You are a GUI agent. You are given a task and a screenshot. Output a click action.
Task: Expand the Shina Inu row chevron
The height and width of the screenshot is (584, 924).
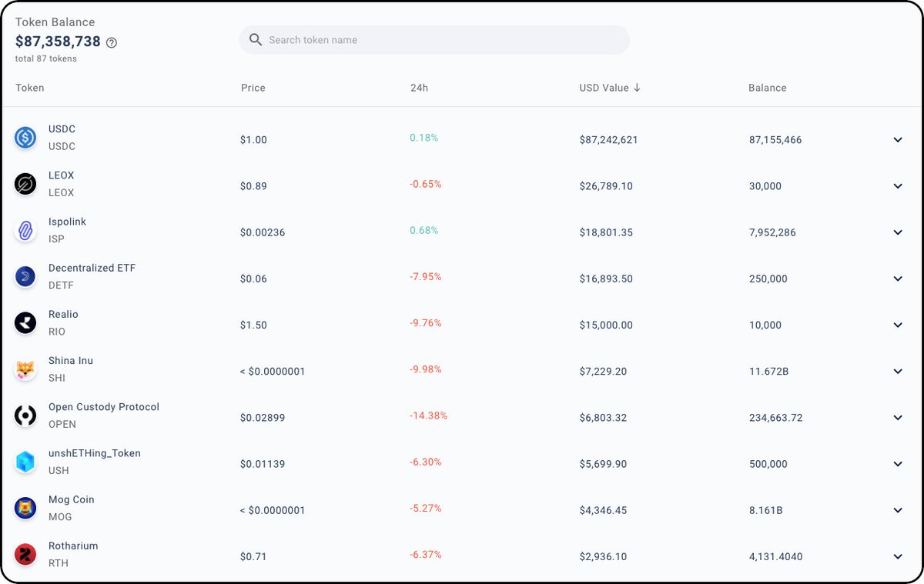898,371
